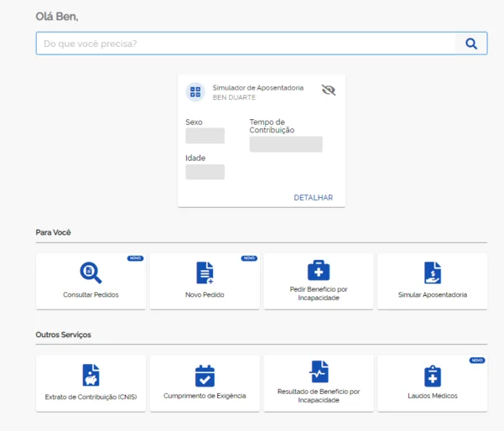Click the medical kit icon for Pedir Benefício
The height and width of the screenshot is (431, 504).
click(319, 270)
